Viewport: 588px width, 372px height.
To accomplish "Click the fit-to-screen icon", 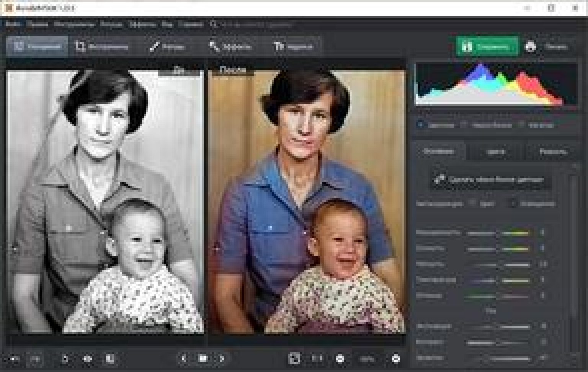I will coord(294,359).
